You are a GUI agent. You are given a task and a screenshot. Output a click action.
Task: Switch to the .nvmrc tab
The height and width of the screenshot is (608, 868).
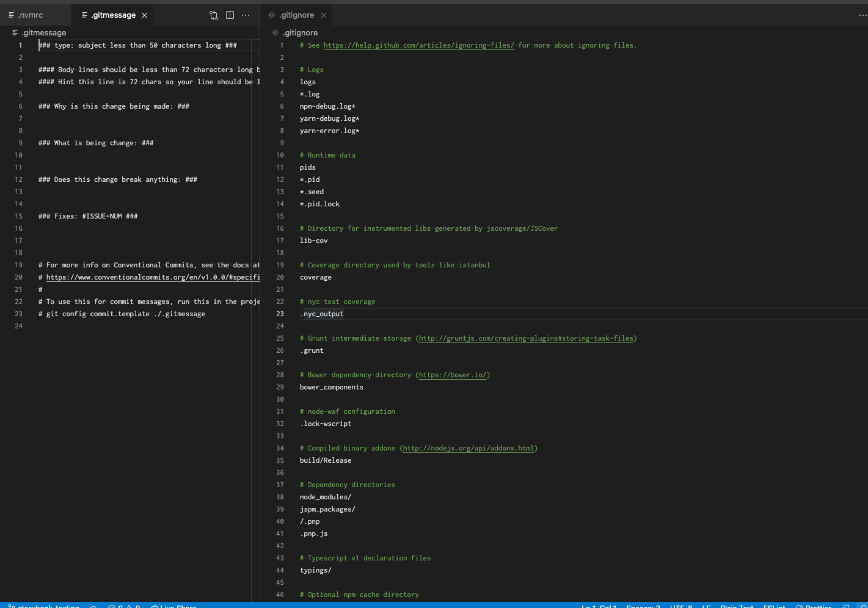29,15
